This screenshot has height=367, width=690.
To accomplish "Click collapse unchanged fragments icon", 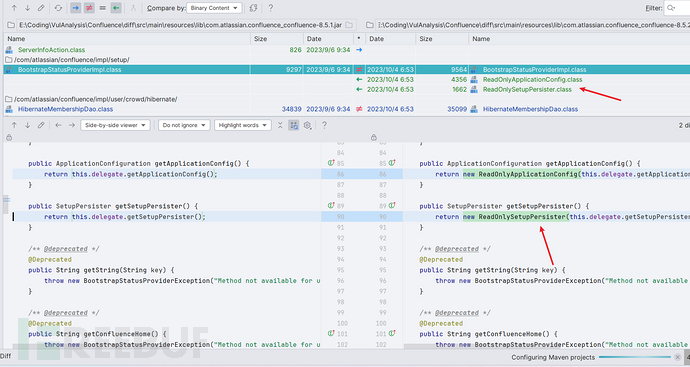I will [x=280, y=125].
